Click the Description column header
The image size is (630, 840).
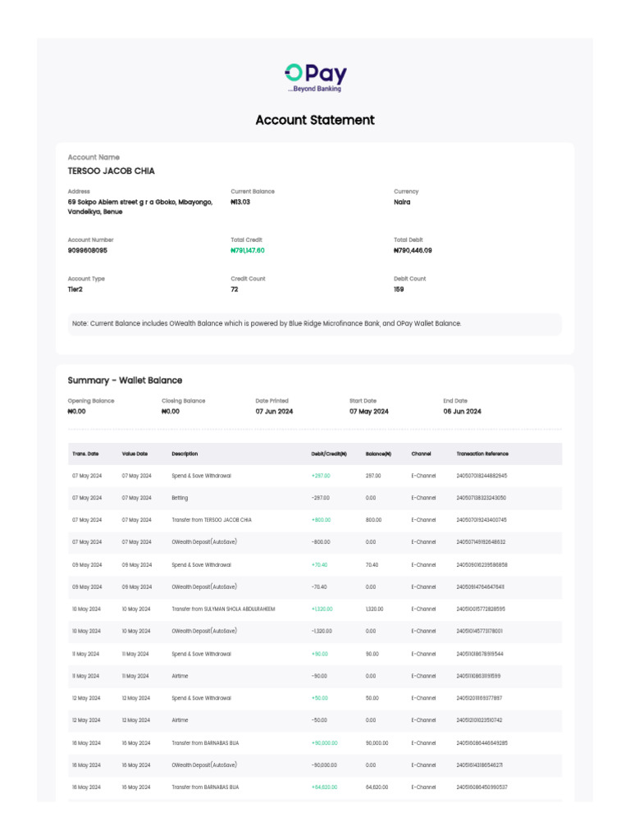(x=185, y=454)
